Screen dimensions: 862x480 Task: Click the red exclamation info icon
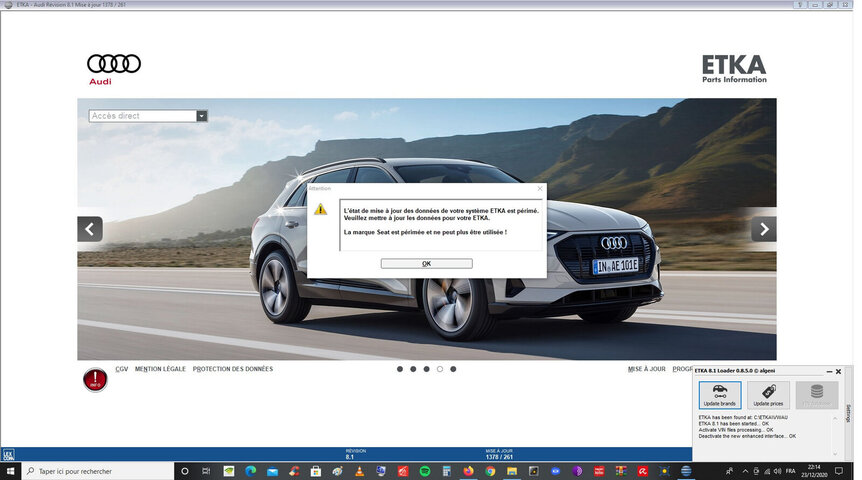[x=95, y=379]
